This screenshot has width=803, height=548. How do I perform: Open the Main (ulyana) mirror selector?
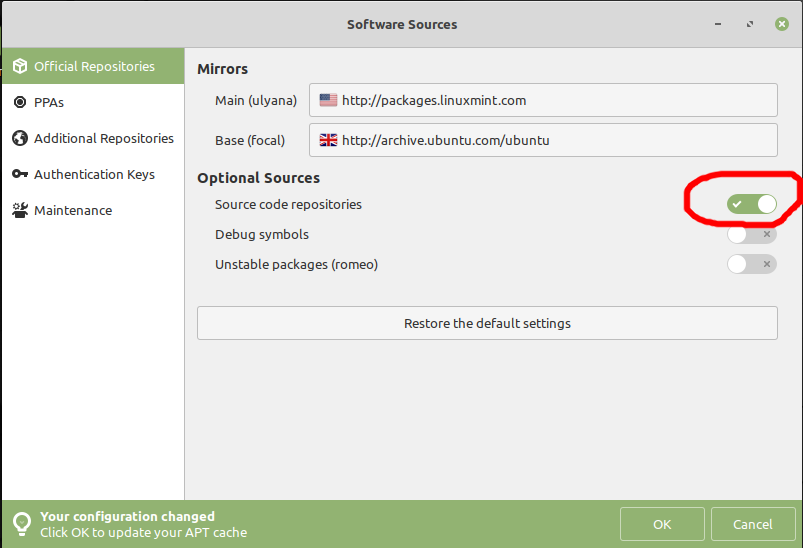[543, 100]
